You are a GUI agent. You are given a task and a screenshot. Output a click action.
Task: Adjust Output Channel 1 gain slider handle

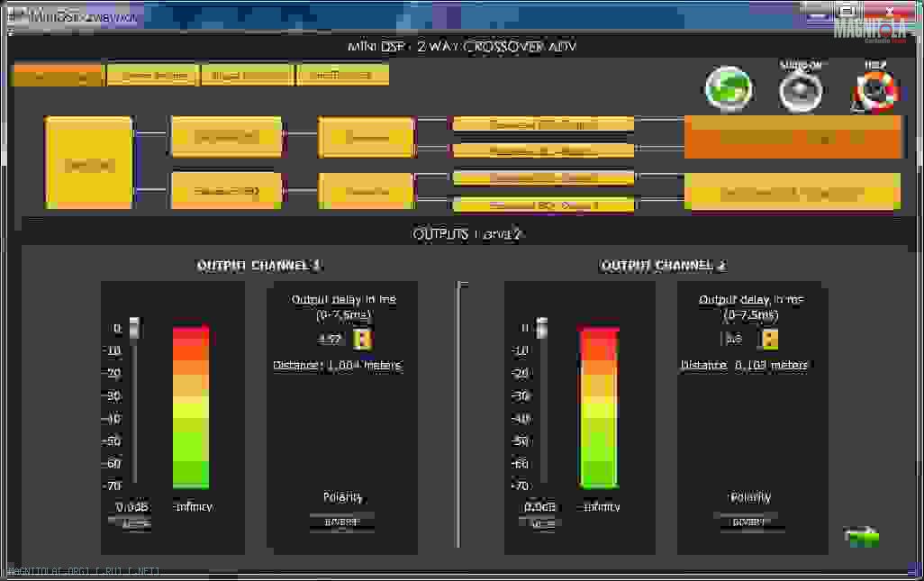(x=134, y=328)
